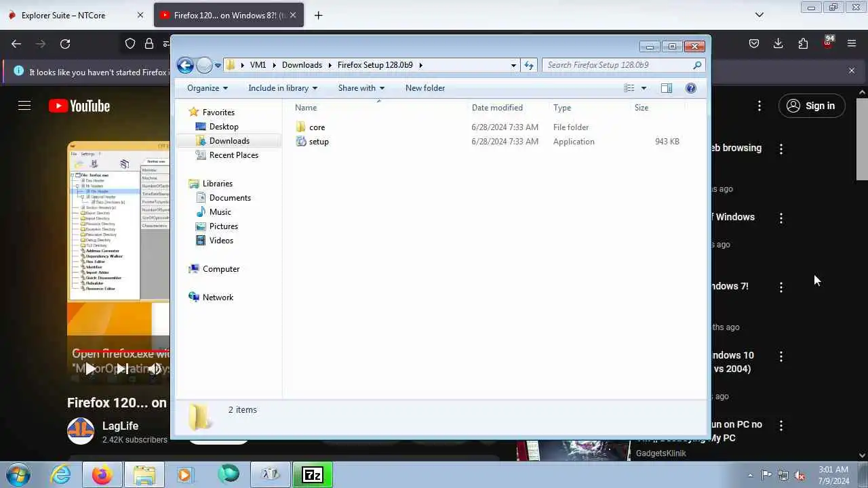Open the Share with menu

361,88
